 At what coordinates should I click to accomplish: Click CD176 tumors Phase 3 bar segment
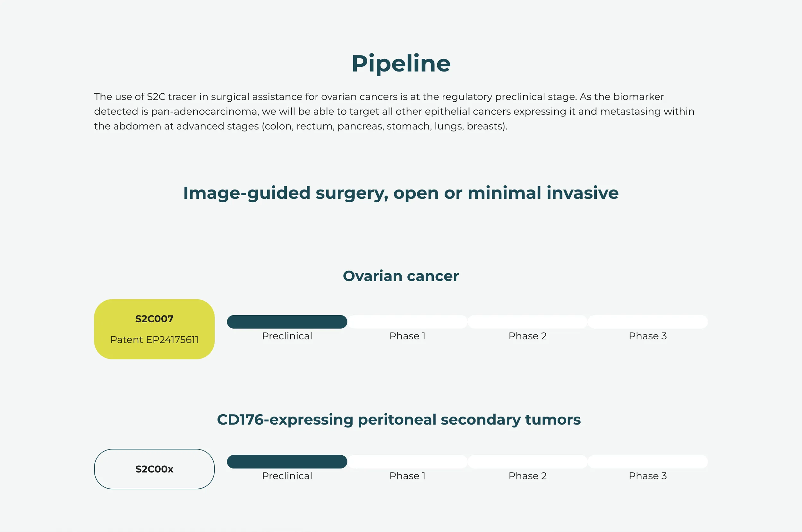click(648, 462)
